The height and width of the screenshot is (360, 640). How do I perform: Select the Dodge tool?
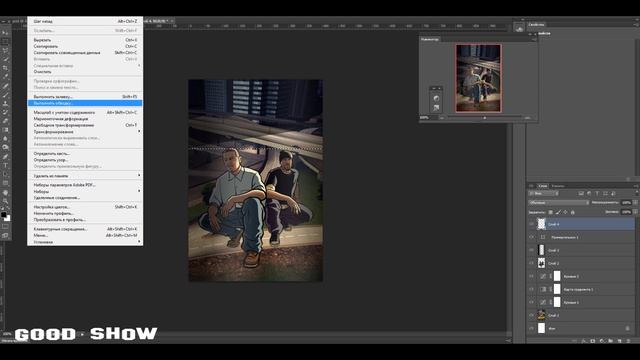pos(5,147)
